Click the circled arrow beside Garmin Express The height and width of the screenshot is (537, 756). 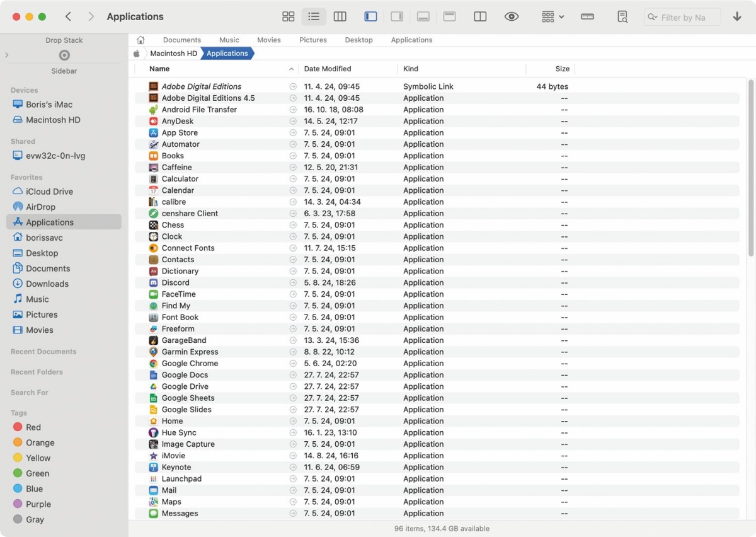(x=293, y=352)
